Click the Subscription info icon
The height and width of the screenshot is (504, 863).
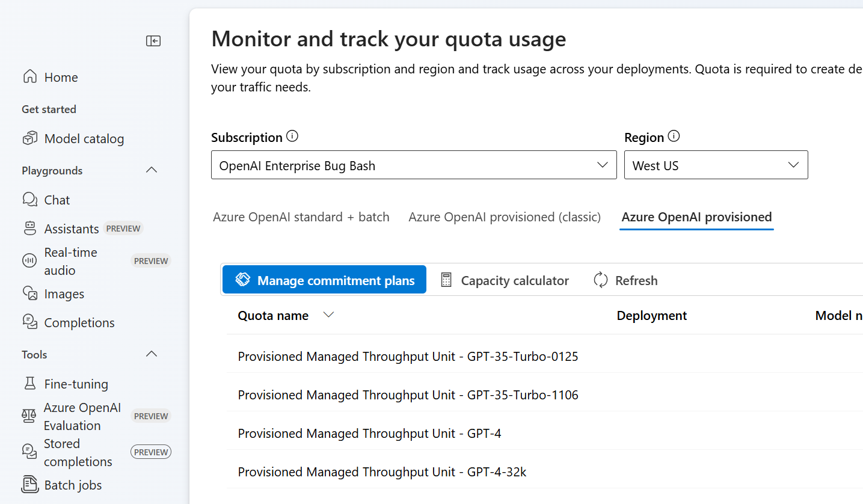[x=292, y=137]
